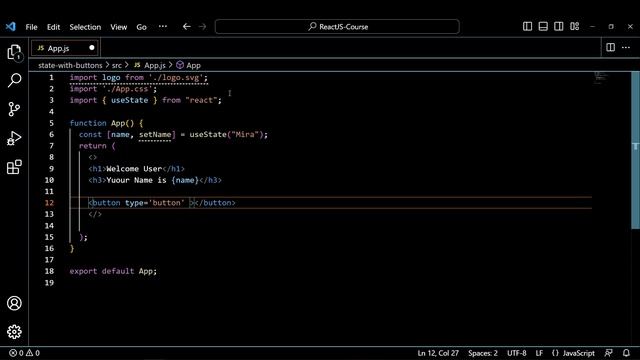640x360 pixels.
Task: Open the File menu
Action: click(31, 27)
